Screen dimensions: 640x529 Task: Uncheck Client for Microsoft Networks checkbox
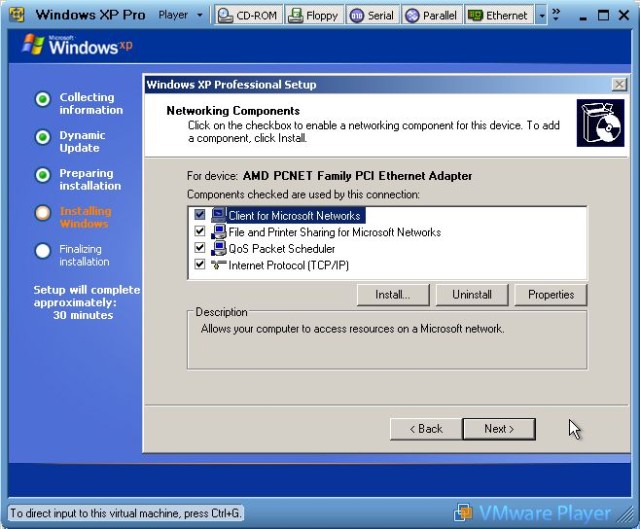click(x=200, y=215)
